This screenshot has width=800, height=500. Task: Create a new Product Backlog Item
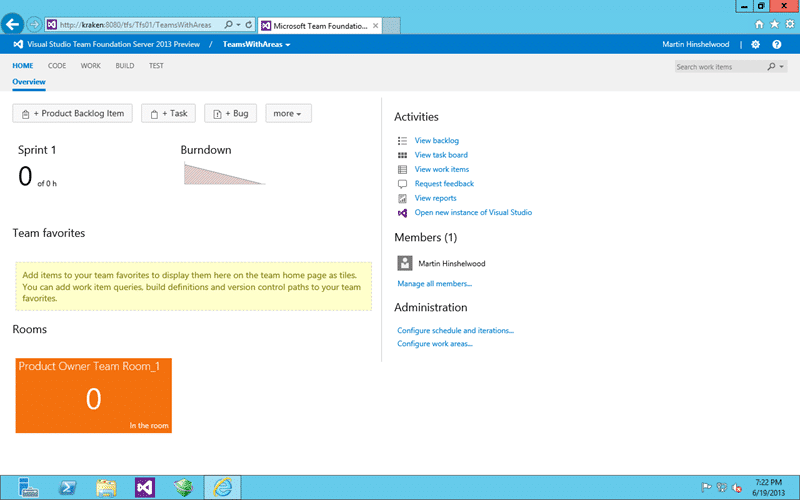tap(72, 113)
